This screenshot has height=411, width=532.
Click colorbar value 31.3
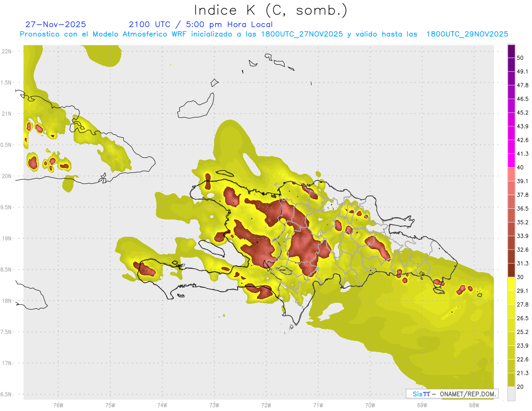(x=523, y=263)
